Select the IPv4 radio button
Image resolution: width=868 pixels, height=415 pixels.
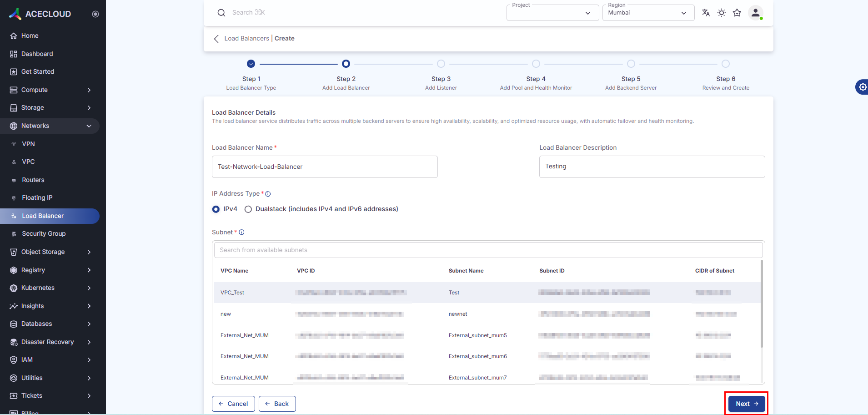(x=216, y=209)
